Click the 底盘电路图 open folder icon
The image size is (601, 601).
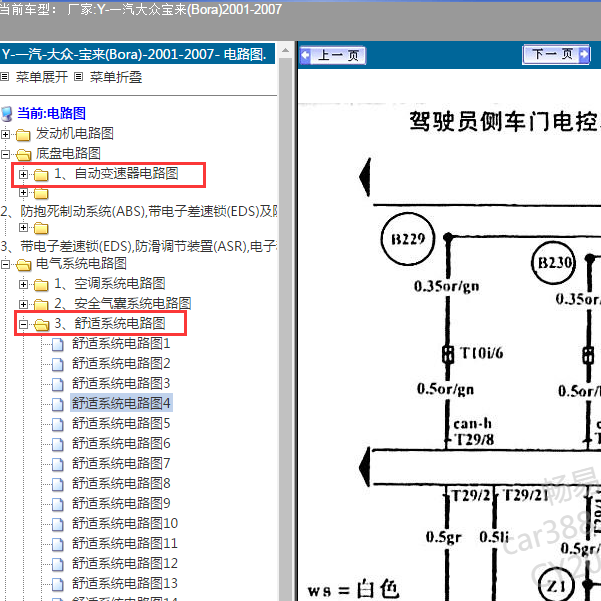click(23, 155)
